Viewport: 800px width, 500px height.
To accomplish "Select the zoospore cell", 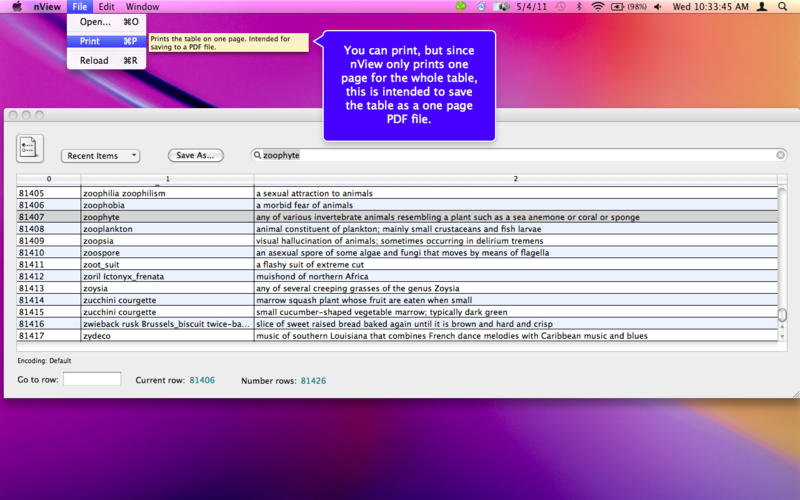I will (x=167, y=253).
